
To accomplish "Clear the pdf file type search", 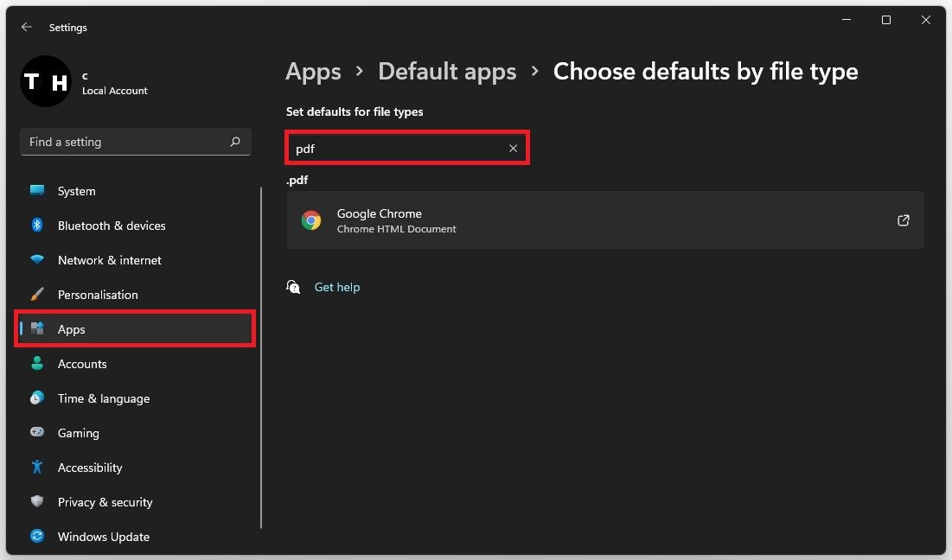I will click(x=513, y=149).
